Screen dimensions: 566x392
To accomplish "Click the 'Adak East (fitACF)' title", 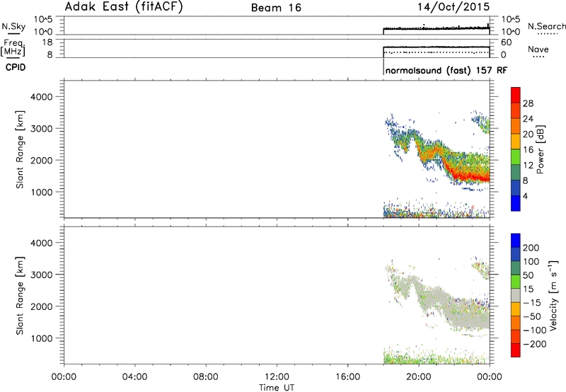I will (x=124, y=7).
